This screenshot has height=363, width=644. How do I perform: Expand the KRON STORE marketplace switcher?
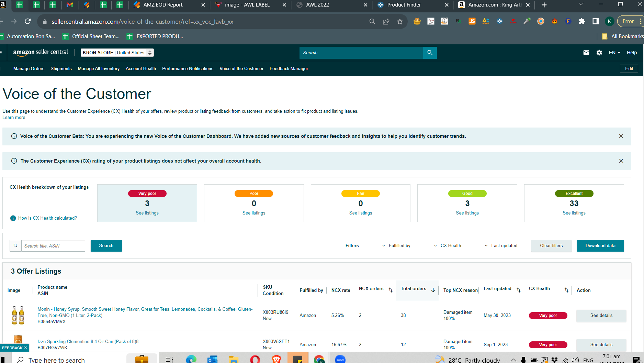(x=117, y=53)
